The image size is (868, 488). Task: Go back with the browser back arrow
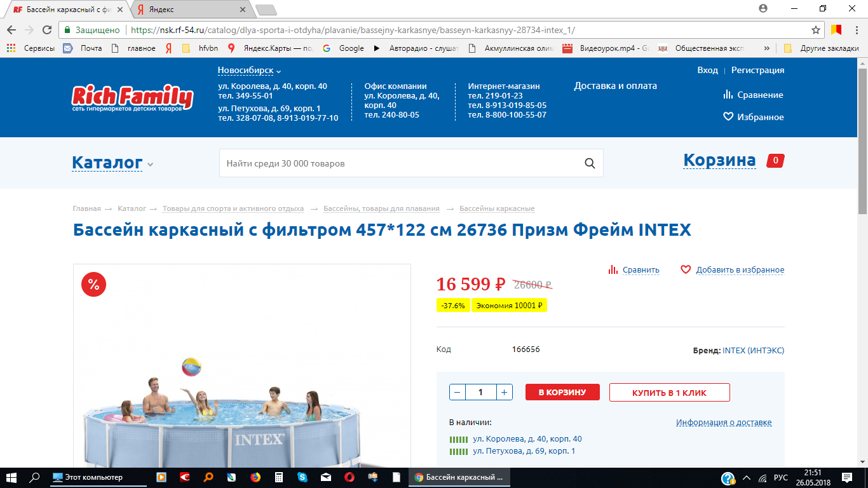coord(11,30)
